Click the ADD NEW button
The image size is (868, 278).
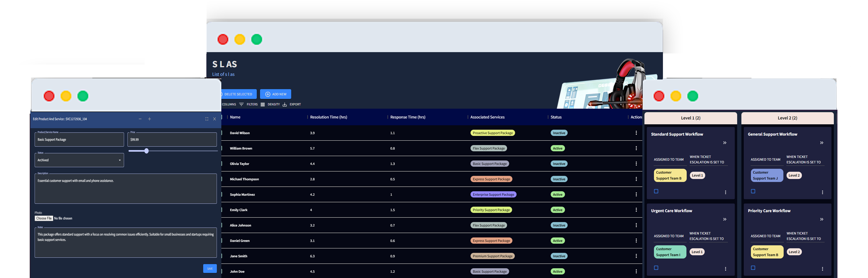[x=276, y=94]
